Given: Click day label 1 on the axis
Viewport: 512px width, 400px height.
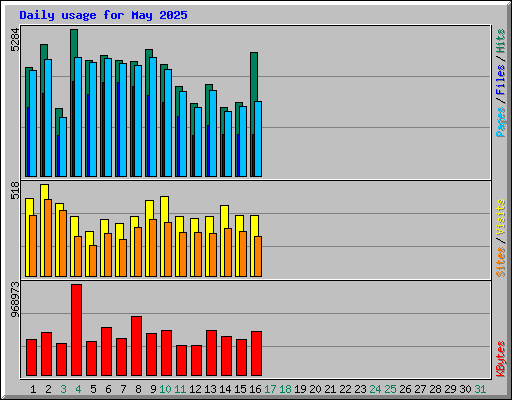Looking at the screenshot, I should point(33,389).
